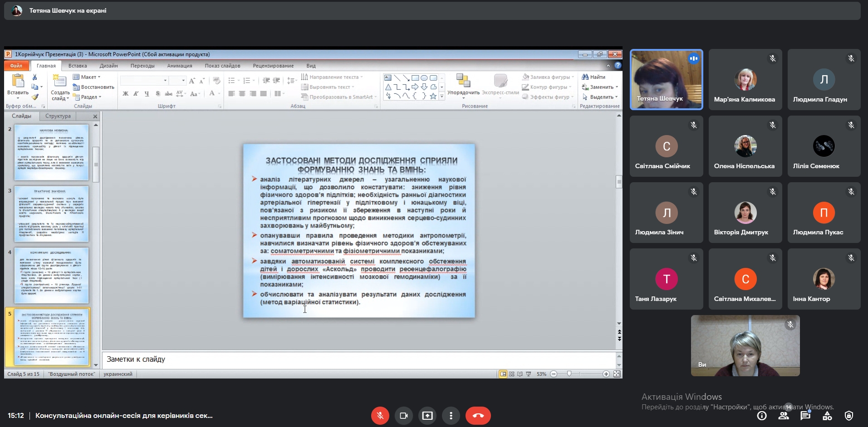Toggle the camera off
Image resolution: width=868 pixels, height=427 pixels.
tap(403, 416)
